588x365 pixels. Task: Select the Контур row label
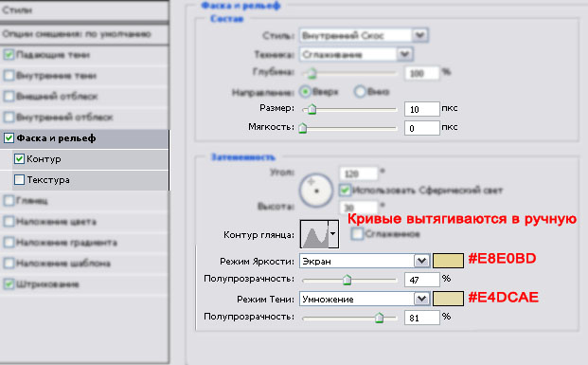44,159
